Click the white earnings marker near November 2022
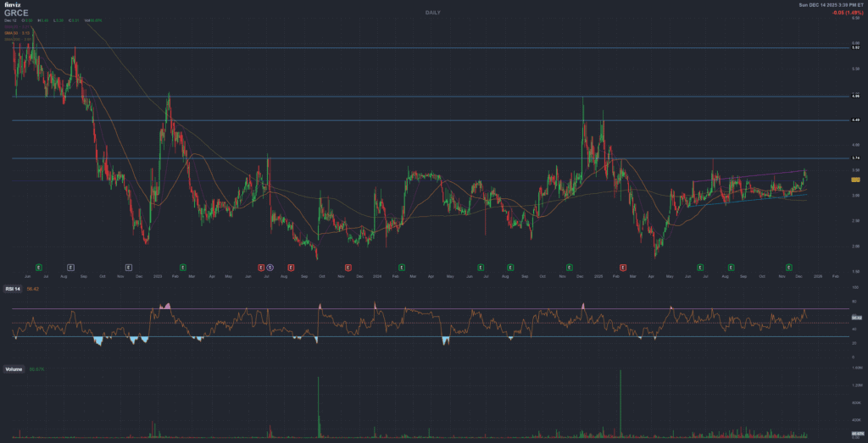 tap(128, 267)
